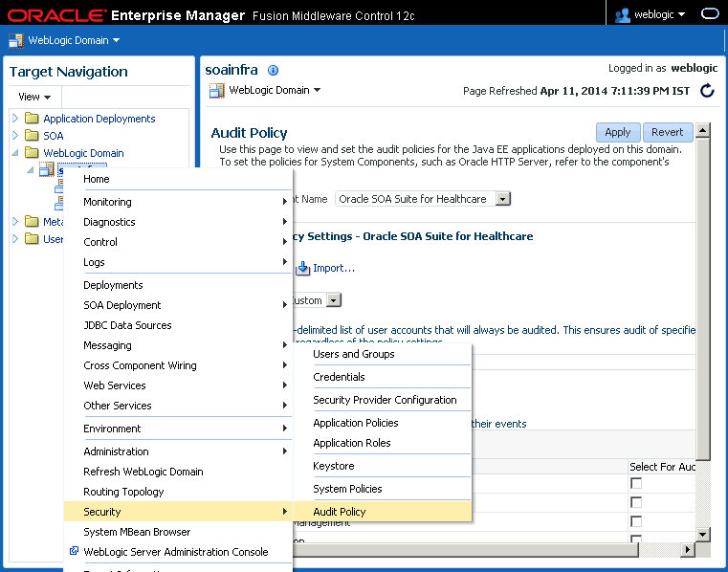
Task: Open the Environment submenu
Action: [x=178, y=429]
